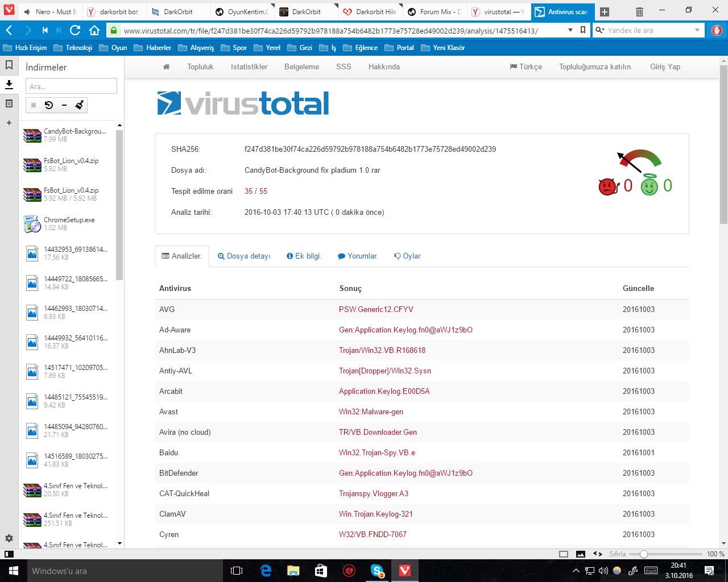The height and width of the screenshot is (582, 728).
Task: Open Vivaldi settings gear icon
Action: (x=9, y=538)
